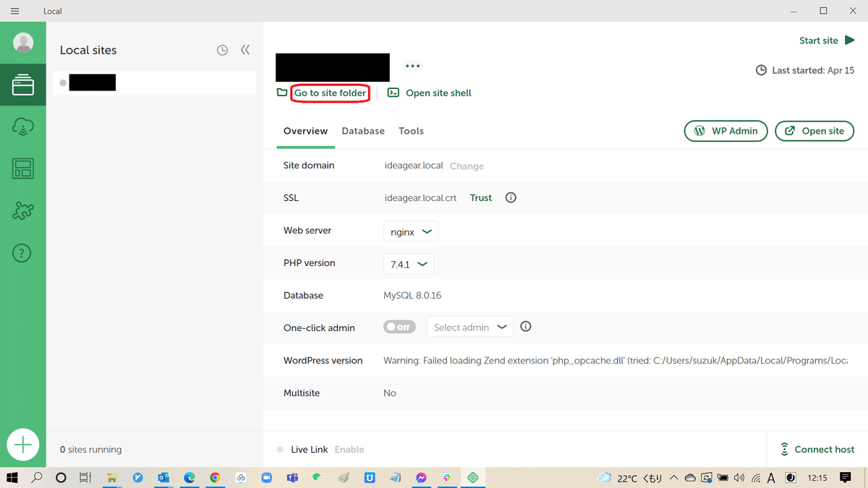This screenshot has width=868, height=488.
Task: Click the green plus add site button
Action: [23, 445]
